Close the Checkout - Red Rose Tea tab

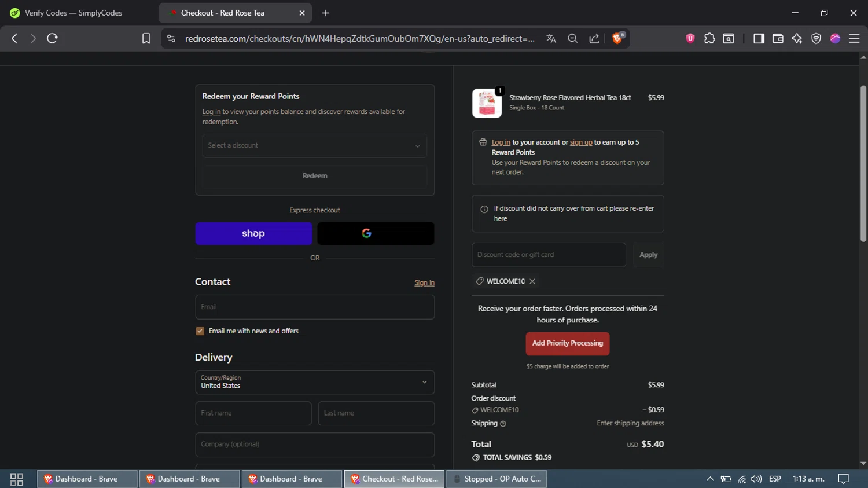302,13
